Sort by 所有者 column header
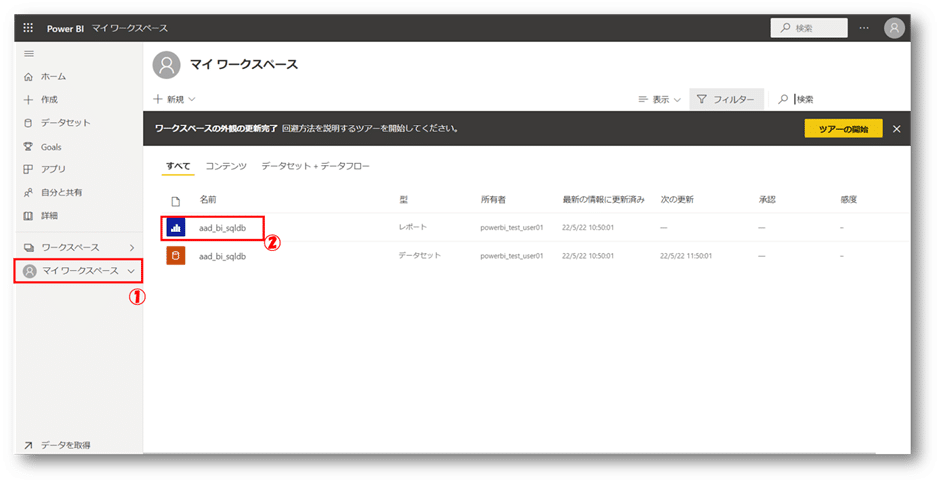This screenshot has height=483, width=941. pos(493,199)
